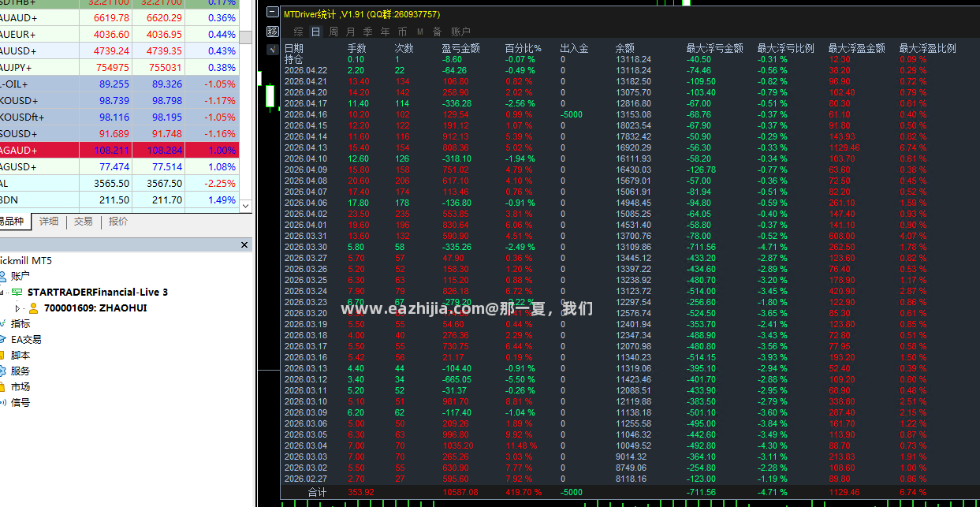
Task: Click the 700001609: ZHAOHUI account user icon
Action: (x=34, y=308)
